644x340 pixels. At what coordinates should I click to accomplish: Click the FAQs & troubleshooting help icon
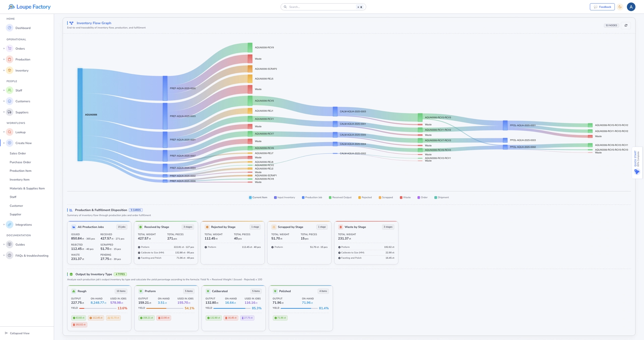tap(10, 255)
